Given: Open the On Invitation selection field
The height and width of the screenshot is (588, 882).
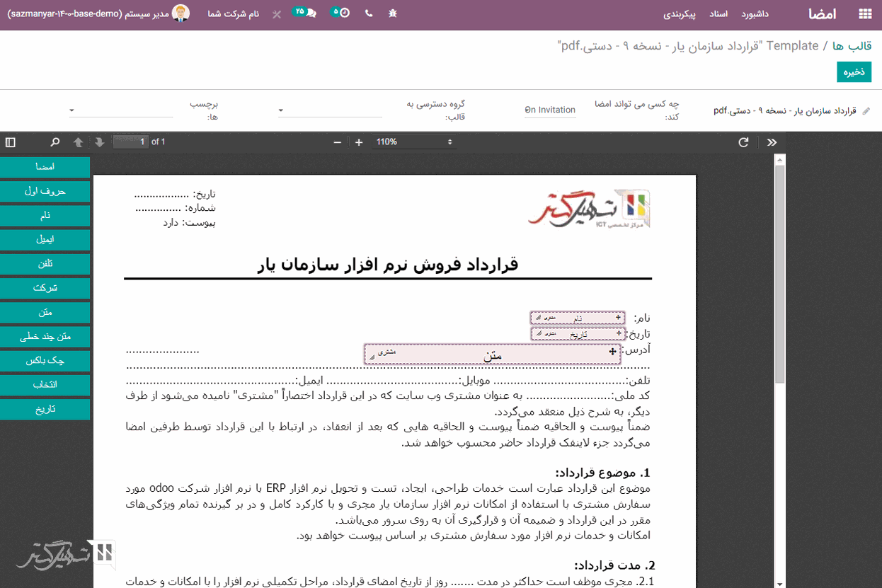Looking at the screenshot, I should coord(550,110).
